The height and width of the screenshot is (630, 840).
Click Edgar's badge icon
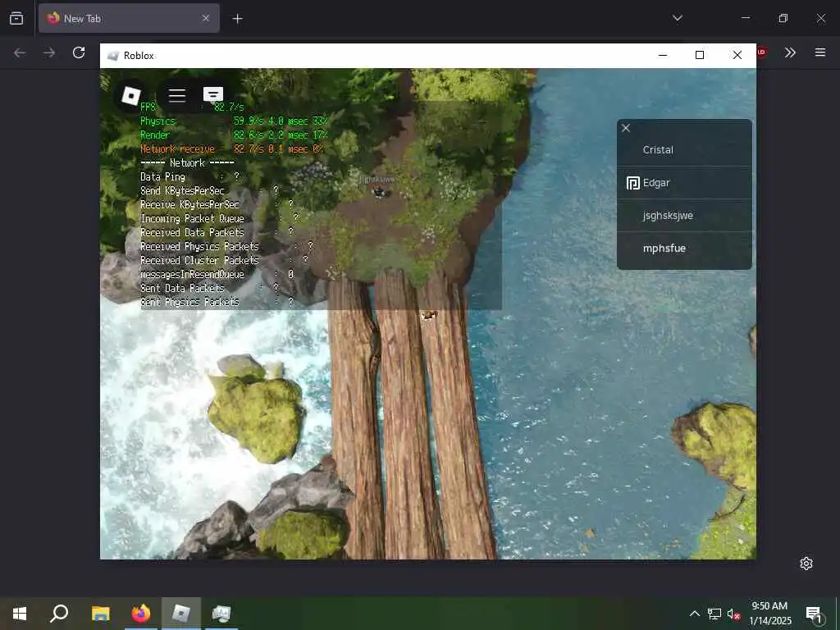click(x=632, y=183)
